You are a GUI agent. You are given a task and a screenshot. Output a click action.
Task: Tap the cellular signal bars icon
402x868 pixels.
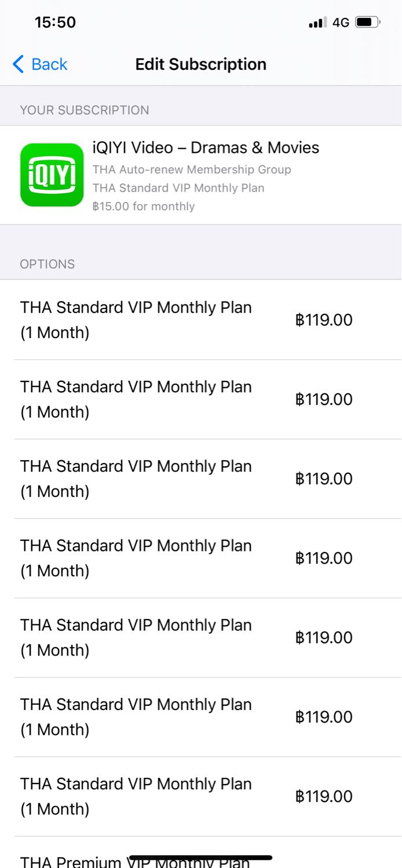click(x=317, y=23)
